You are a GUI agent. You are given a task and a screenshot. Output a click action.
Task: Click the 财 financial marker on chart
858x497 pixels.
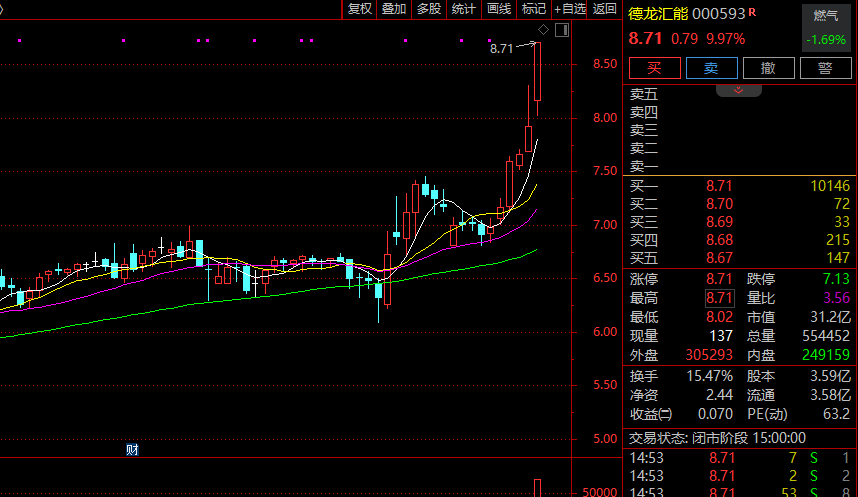coord(132,449)
